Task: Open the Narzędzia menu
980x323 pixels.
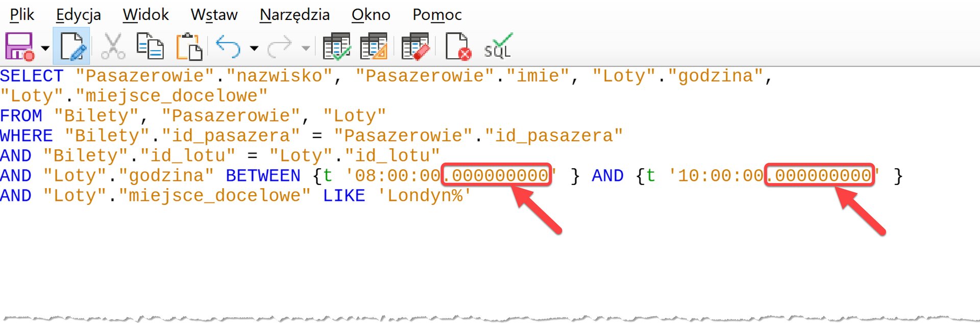Action: (x=295, y=14)
